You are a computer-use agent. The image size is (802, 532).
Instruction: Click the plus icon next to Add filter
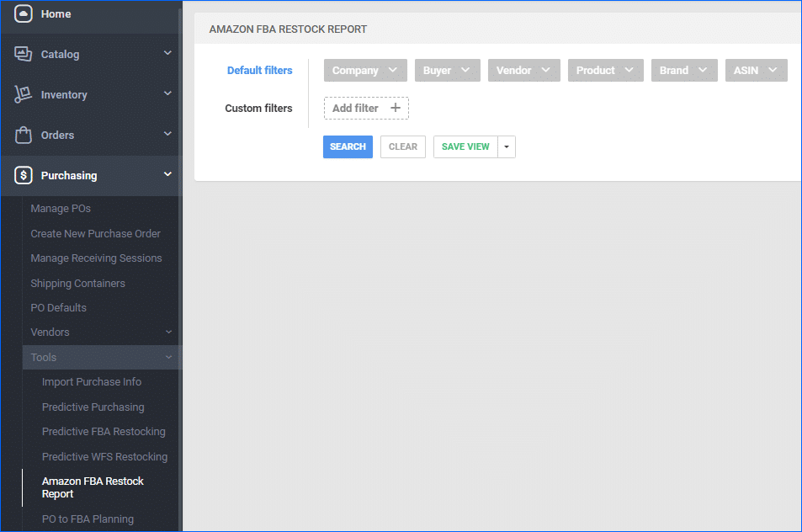[x=395, y=108]
